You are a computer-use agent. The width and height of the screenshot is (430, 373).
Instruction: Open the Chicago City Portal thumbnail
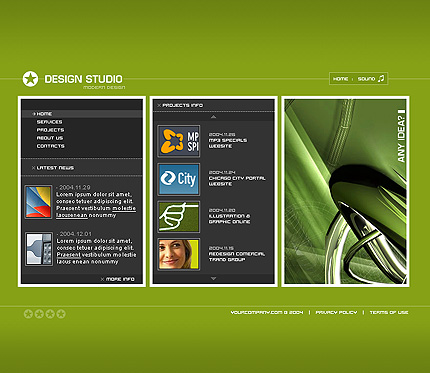179,179
